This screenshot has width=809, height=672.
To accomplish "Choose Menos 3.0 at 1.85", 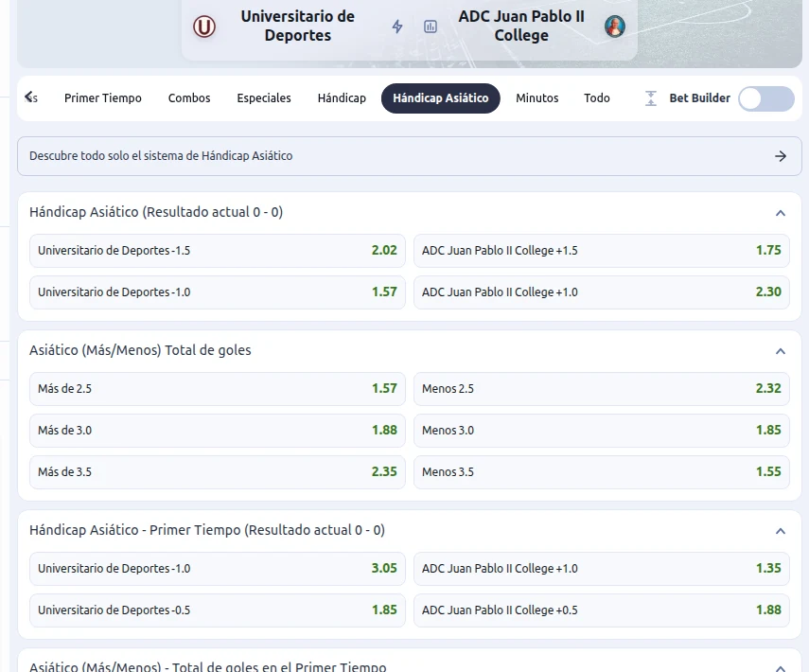I will (602, 431).
